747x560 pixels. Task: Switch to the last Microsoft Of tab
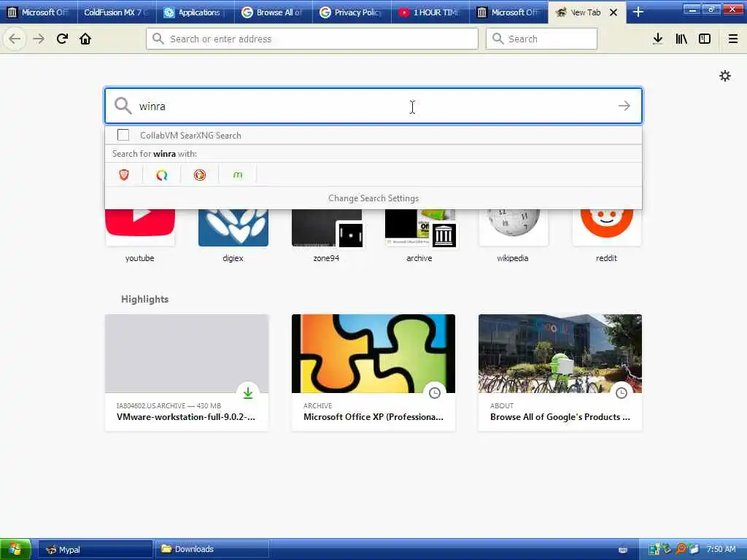[508, 12]
